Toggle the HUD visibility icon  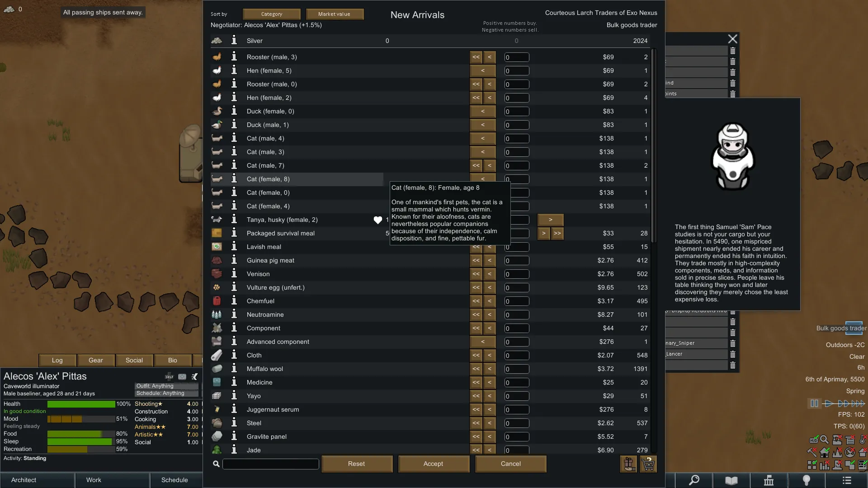click(813, 440)
